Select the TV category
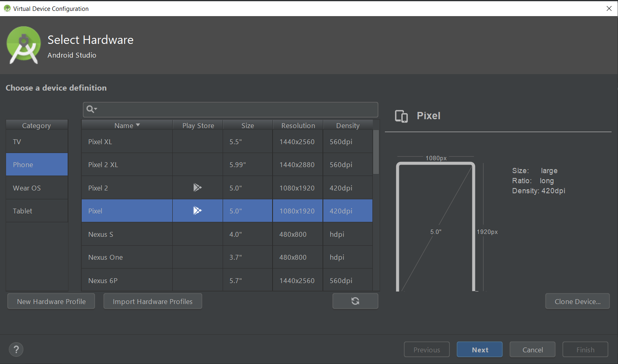Screen dimensions: 618x364 tap(37, 142)
